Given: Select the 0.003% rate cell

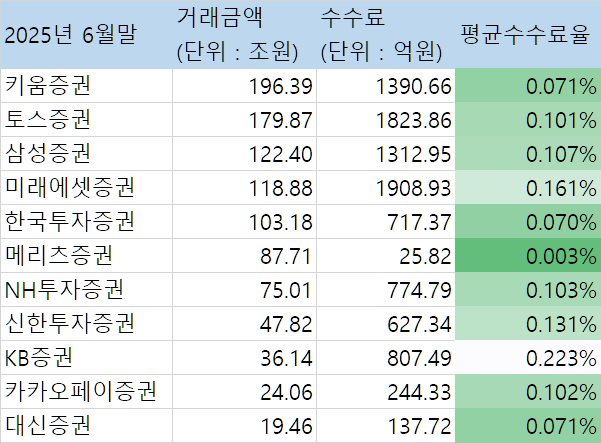Looking at the screenshot, I should click(528, 256).
